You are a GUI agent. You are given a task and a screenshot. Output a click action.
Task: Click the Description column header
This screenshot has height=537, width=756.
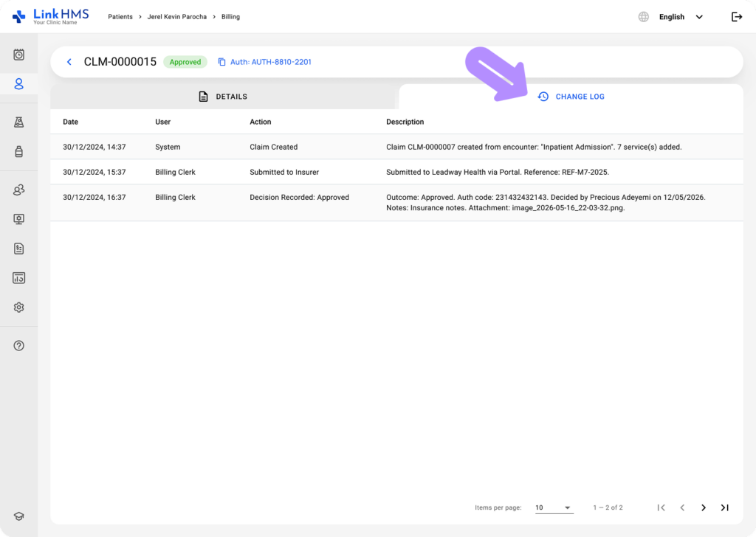click(405, 122)
